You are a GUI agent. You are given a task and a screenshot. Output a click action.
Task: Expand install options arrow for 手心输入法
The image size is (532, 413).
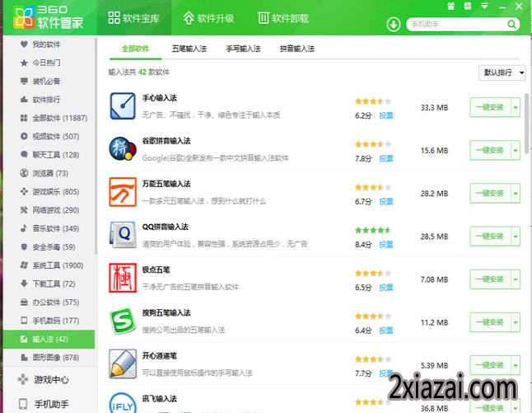tap(516, 107)
